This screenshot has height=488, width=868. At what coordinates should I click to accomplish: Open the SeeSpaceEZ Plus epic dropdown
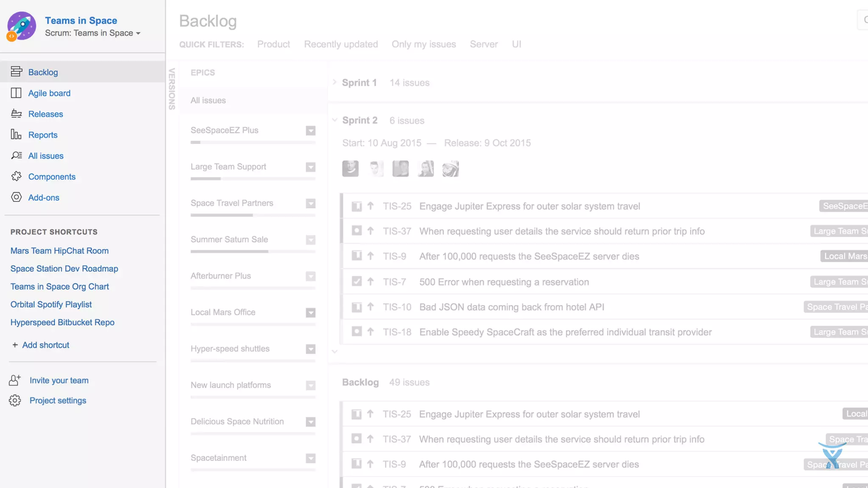pyautogui.click(x=311, y=130)
